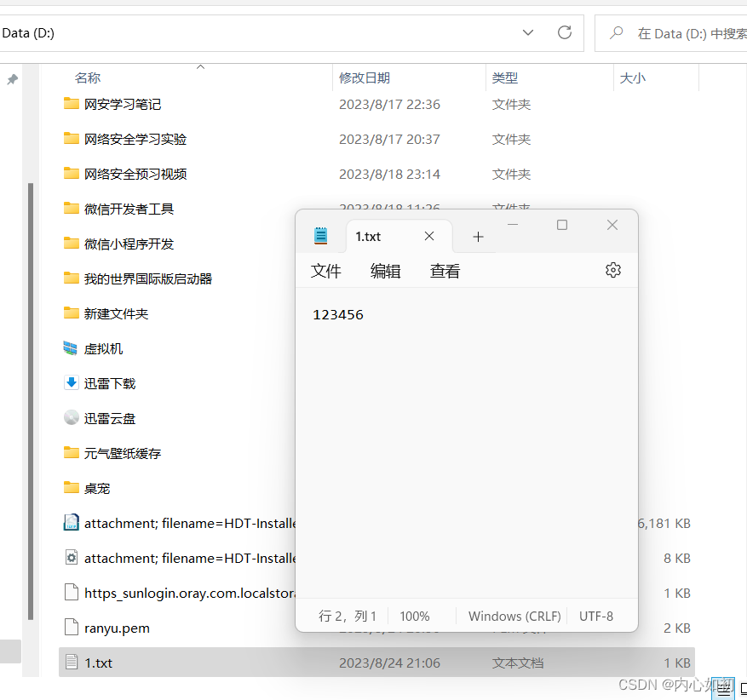Click the Notepad app icon
This screenshot has height=700, width=747.
point(320,236)
